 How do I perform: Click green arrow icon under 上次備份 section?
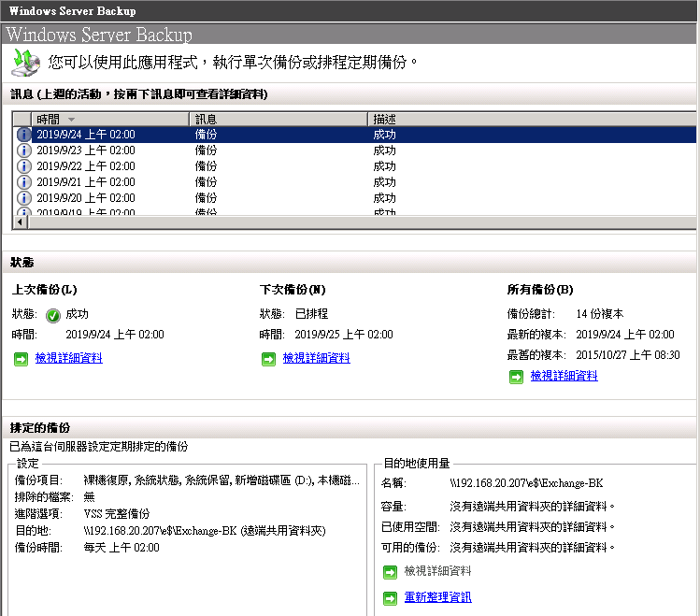pyautogui.click(x=21, y=359)
